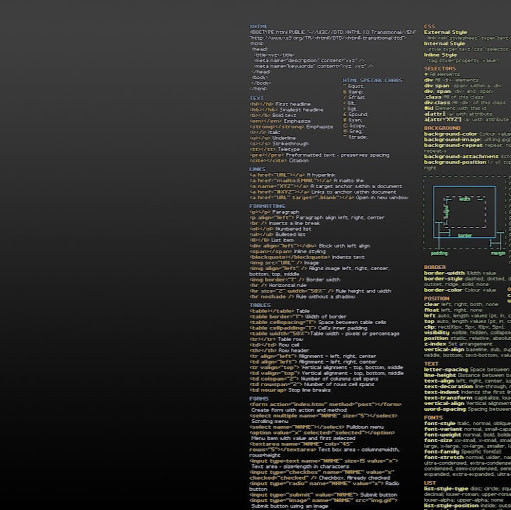Click 'Open in new window' text
Screen dimensions: 511x510
tap(382, 198)
